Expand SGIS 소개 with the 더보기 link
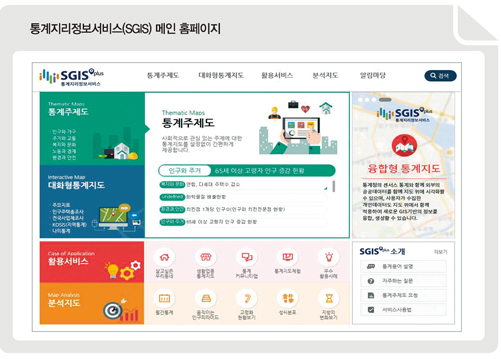Image resolution: width=501 pixels, height=360 pixels. coord(440,252)
